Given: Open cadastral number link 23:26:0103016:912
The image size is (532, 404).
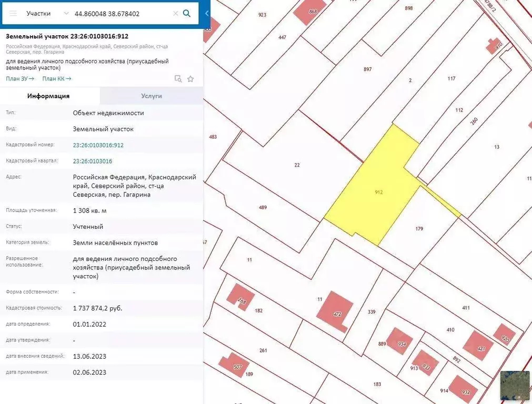Looking at the screenshot, I should [98, 145].
